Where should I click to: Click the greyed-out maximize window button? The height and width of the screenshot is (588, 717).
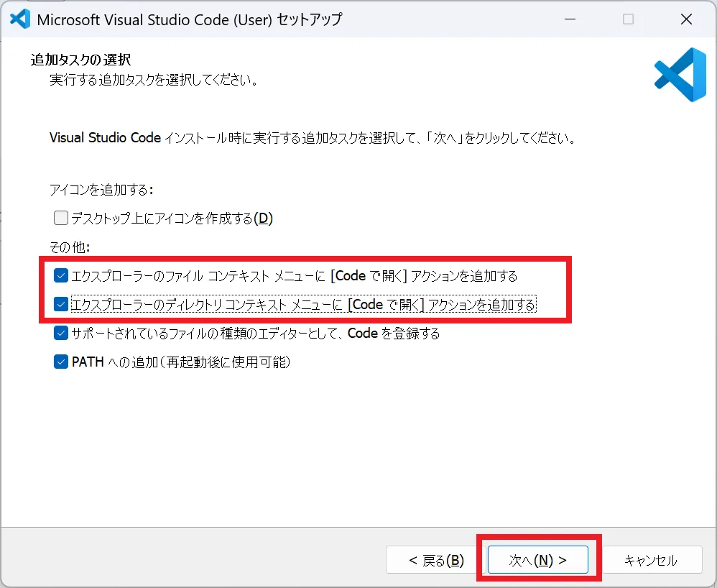(628, 19)
